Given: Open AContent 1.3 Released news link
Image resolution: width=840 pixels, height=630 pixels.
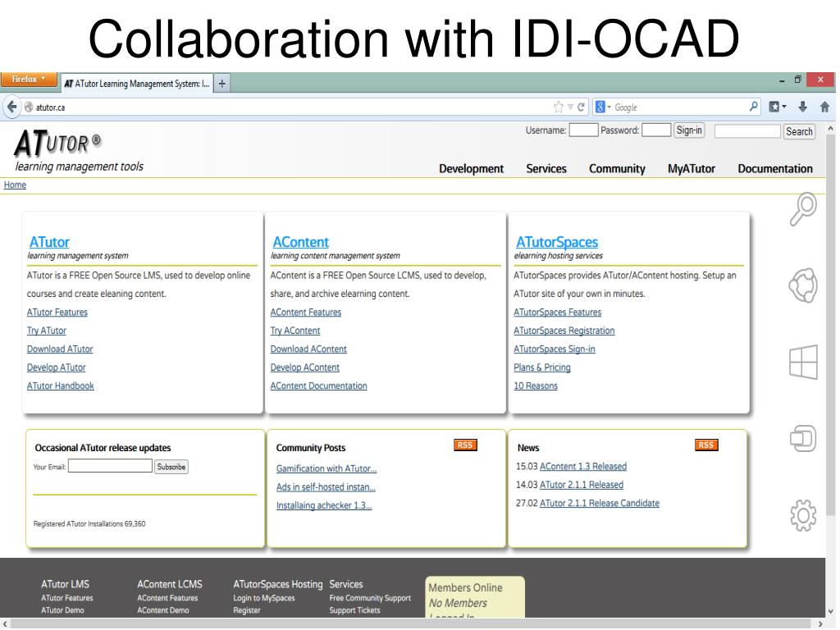Looking at the screenshot, I should pyautogui.click(x=583, y=467).
